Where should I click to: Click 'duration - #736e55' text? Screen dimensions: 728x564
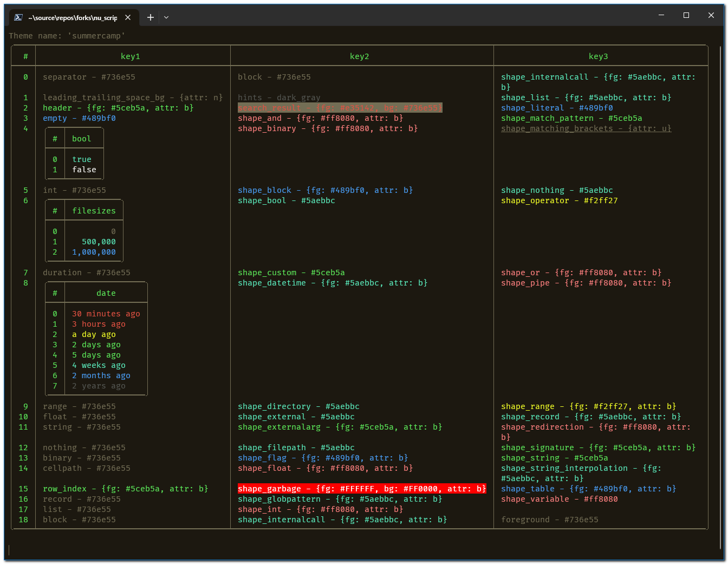tap(87, 273)
